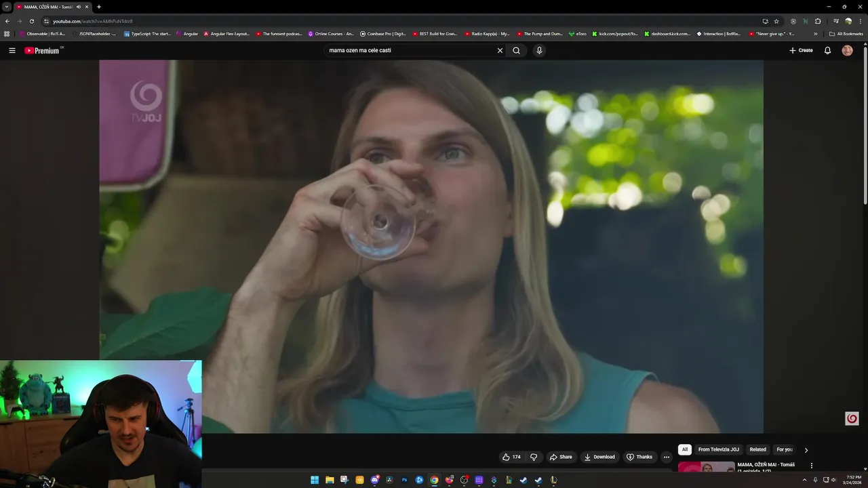Viewport: 868px width, 488px height.
Task: Open Angular bookmark
Action: [187, 33]
